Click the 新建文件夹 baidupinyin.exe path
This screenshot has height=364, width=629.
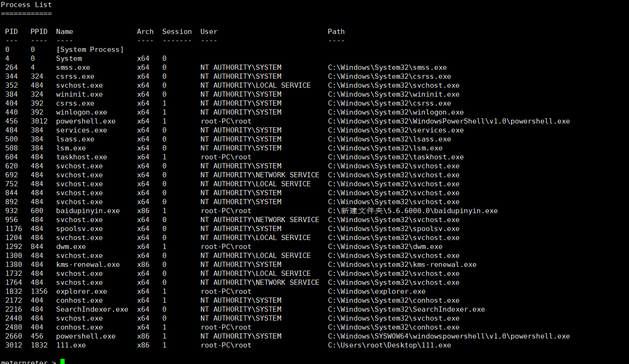(413, 211)
